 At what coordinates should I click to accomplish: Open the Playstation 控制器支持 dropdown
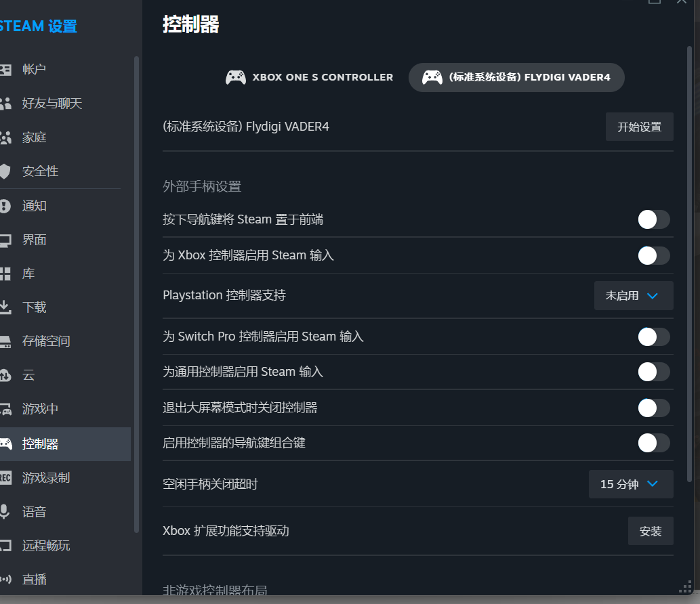coord(633,296)
